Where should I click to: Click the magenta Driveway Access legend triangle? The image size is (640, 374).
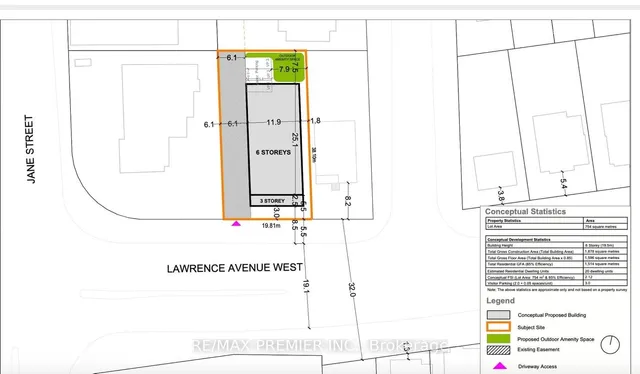pyautogui.click(x=500, y=366)
